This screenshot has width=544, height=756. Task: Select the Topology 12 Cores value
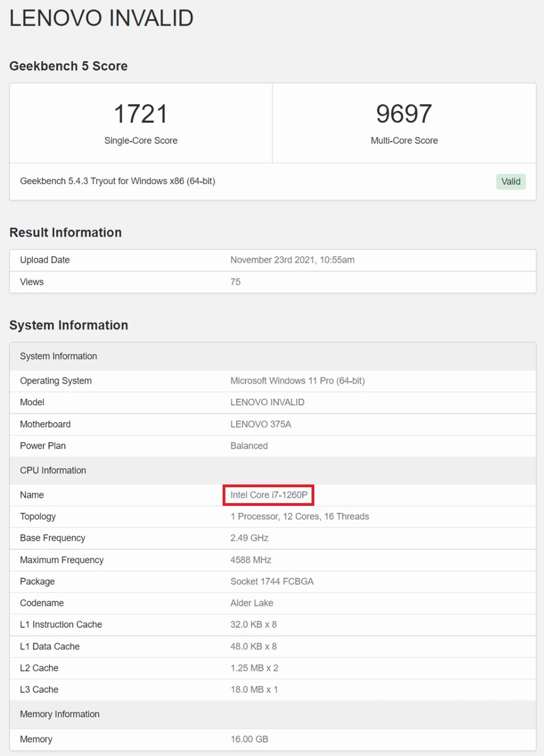tap(300, 517)
